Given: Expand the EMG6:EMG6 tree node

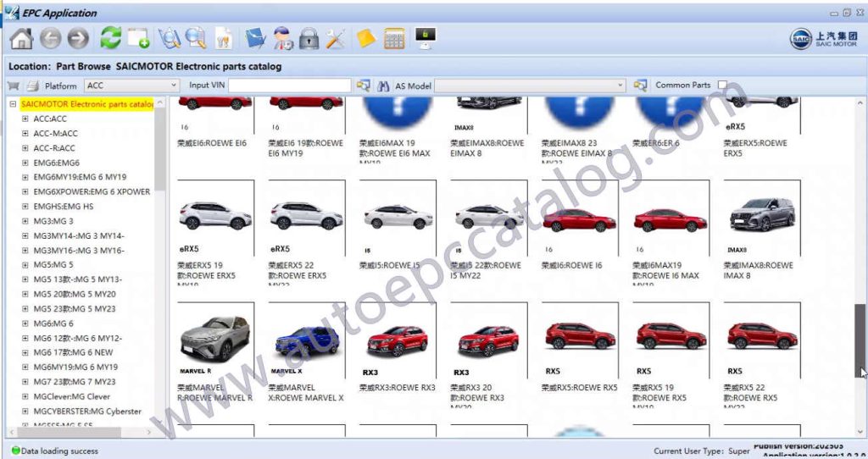Looking at the screenshot, I should (25, 163).
